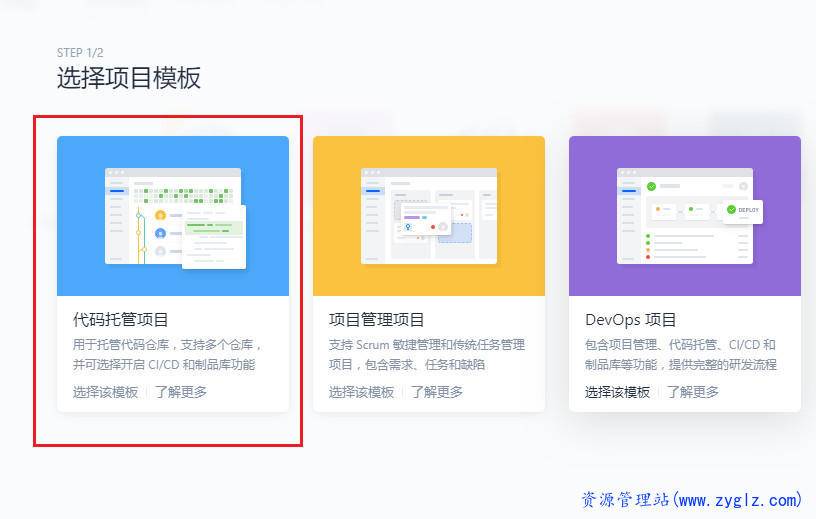
Task: Click 了解更多 under DevOps 项目
Action: click(x=693, y=392)
